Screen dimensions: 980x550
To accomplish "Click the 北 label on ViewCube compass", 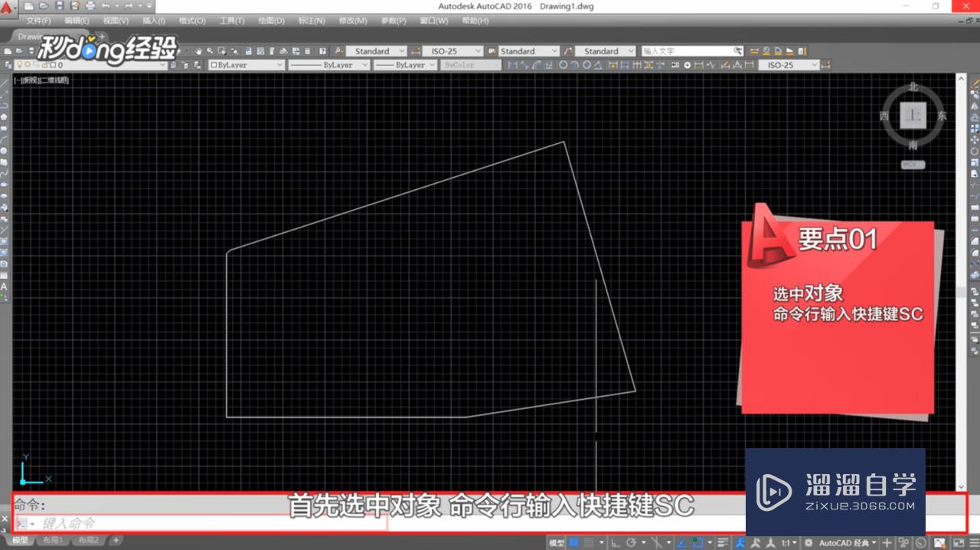I will click(x=913, y=87).
